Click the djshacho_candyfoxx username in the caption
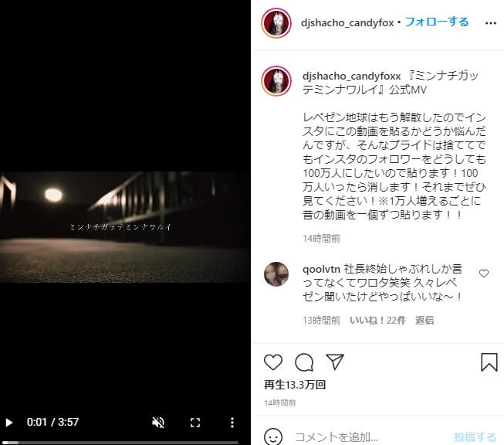 point(352,76)
